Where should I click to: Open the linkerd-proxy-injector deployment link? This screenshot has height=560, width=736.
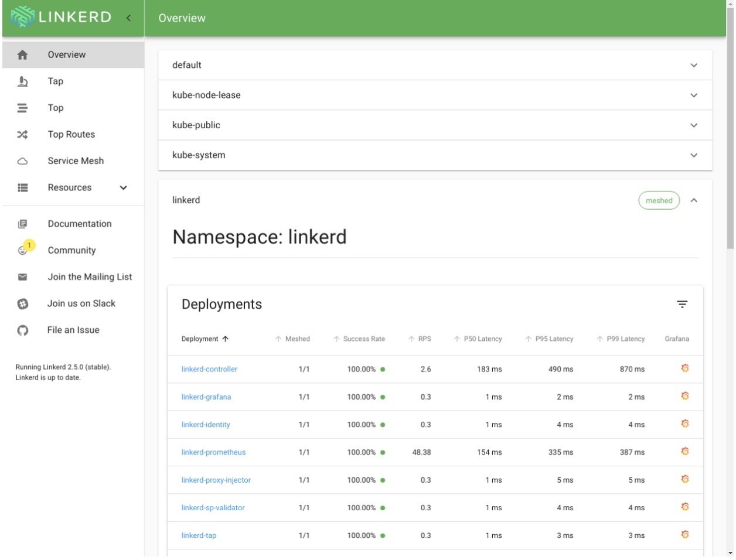[216, 480]
